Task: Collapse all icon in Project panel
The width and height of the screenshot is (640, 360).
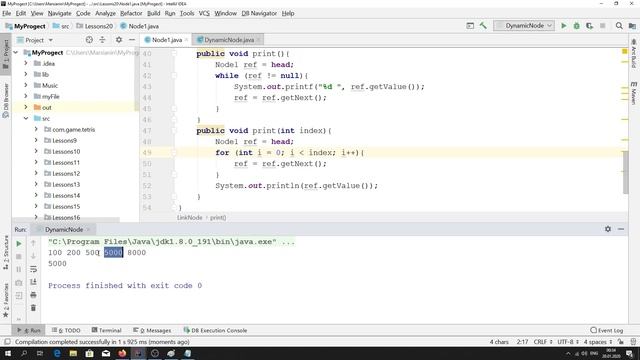Action: click(102, 40)
